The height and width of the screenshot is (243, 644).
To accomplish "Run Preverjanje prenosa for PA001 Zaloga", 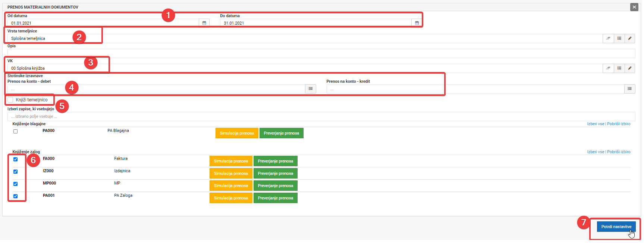I will (276, 198).
